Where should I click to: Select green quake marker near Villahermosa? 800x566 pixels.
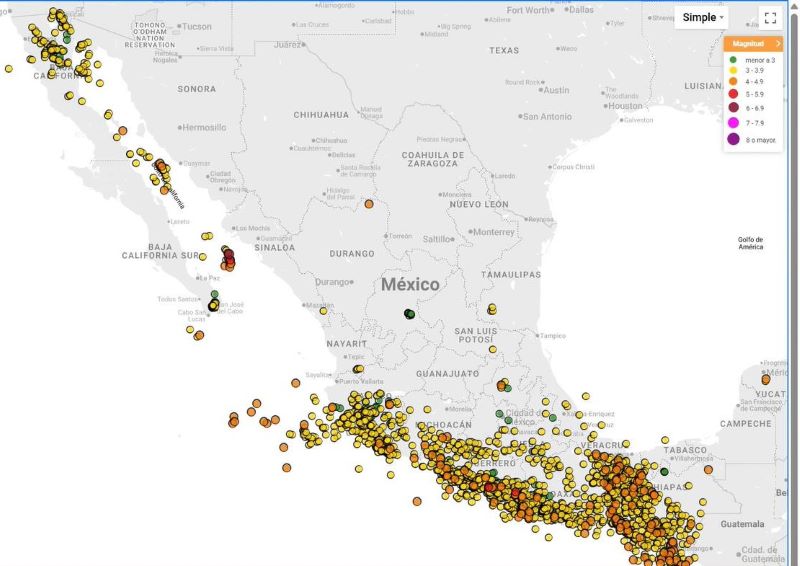[664, 472]
